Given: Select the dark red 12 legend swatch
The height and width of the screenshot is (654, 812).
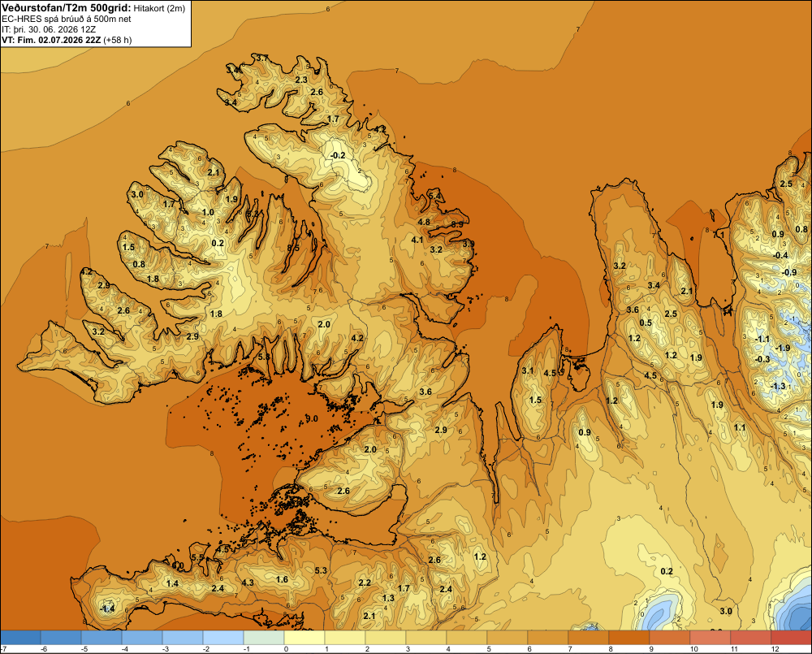Looking at the screenshot, I should point(791,638).
